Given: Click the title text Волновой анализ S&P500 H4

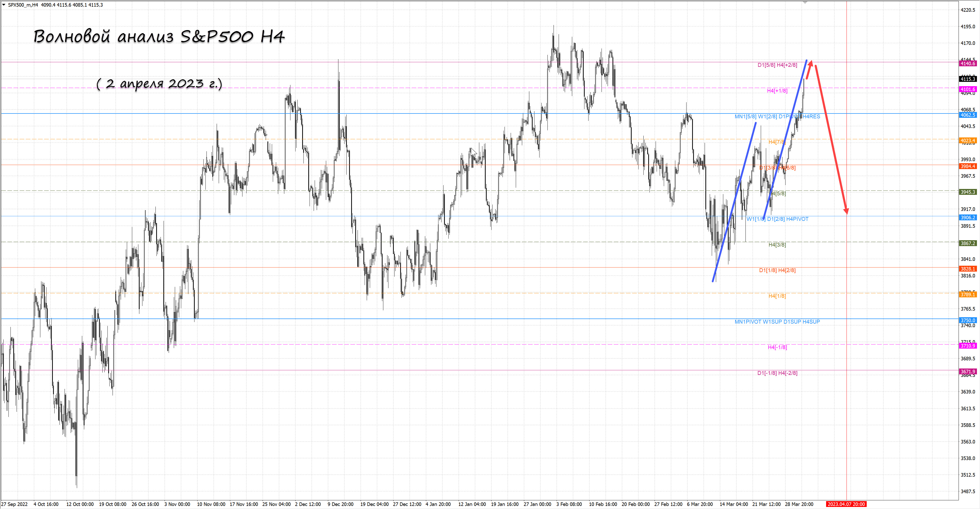Looking at the screenshot, I should (x=159, y=36).
